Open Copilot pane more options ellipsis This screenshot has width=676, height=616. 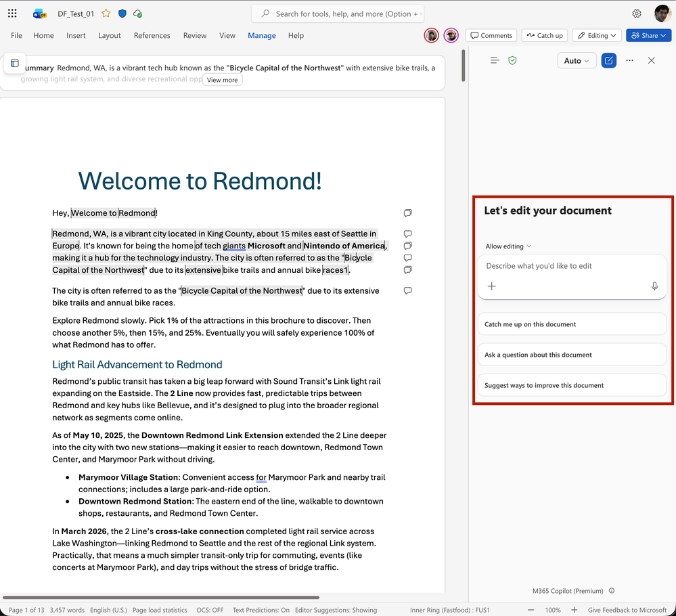(629, 60)
